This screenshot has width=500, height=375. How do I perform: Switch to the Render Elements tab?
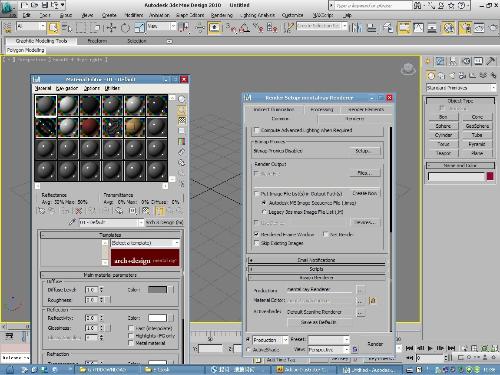pyautogui.click(x=366, y=109)
